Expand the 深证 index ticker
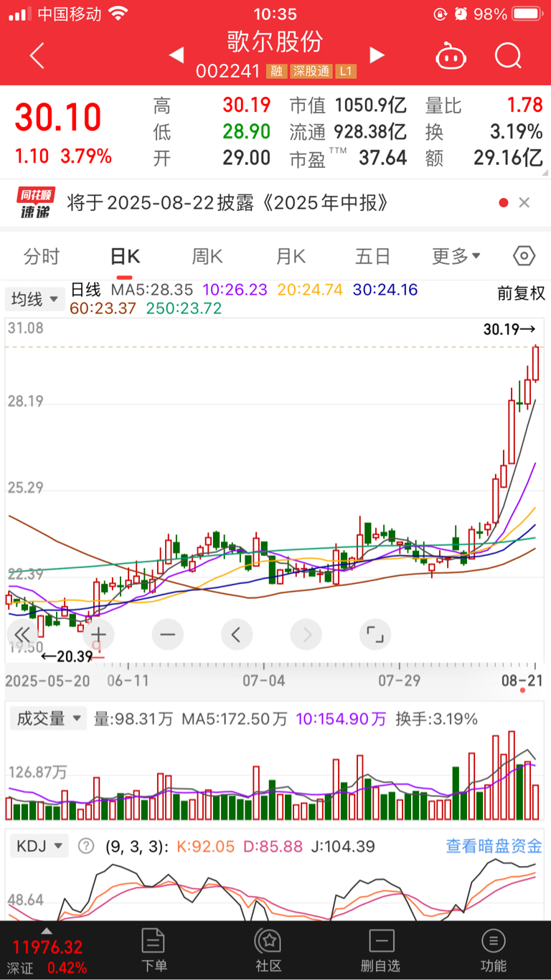 47,953
